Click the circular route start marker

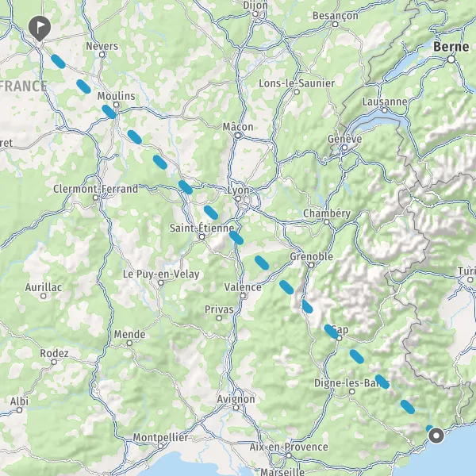(x=436, y=436)
